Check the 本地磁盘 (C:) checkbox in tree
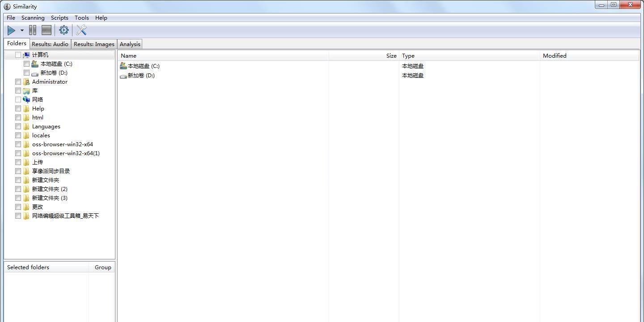 [x=26, y=64]
